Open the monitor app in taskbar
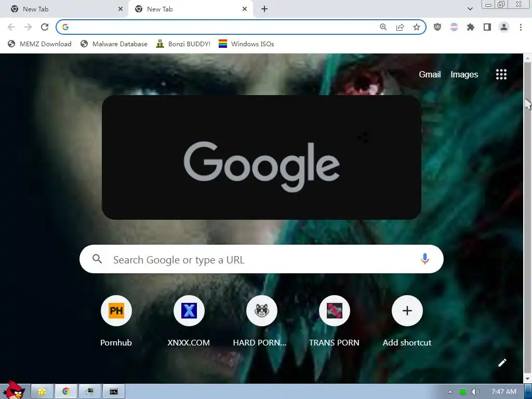The height and width of the screenshot is (399, 532). point(89,392)
